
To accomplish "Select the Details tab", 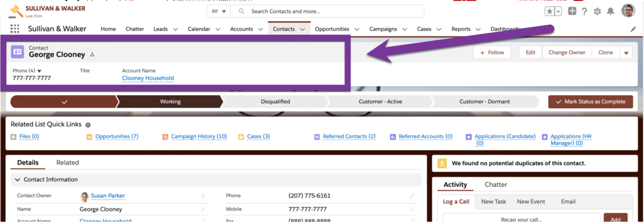I will pyautogui.click(x=28, y=163).
